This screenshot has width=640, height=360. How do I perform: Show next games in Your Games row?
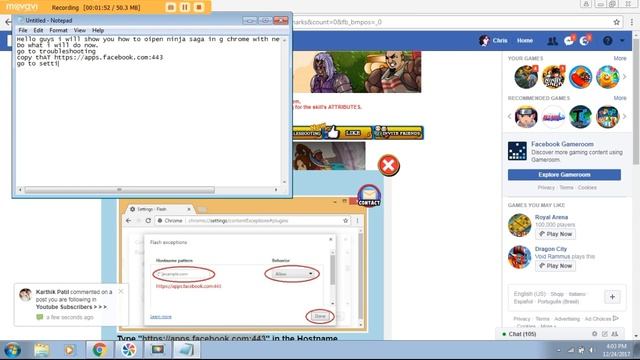click(624, 77)
